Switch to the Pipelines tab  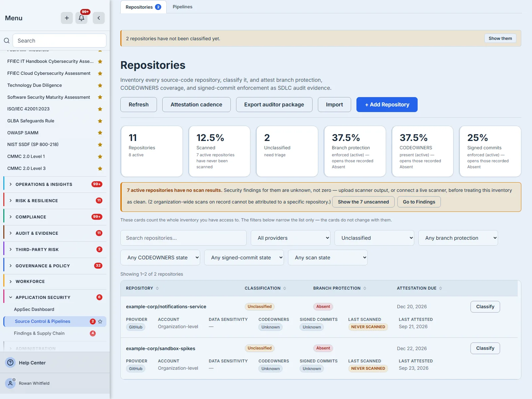tap(183, 7)
